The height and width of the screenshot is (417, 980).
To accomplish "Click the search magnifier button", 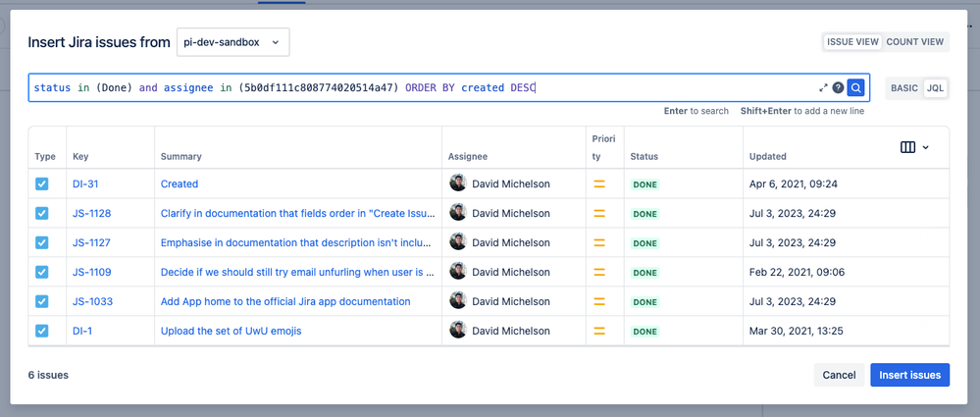I will (x=855, y=88).
